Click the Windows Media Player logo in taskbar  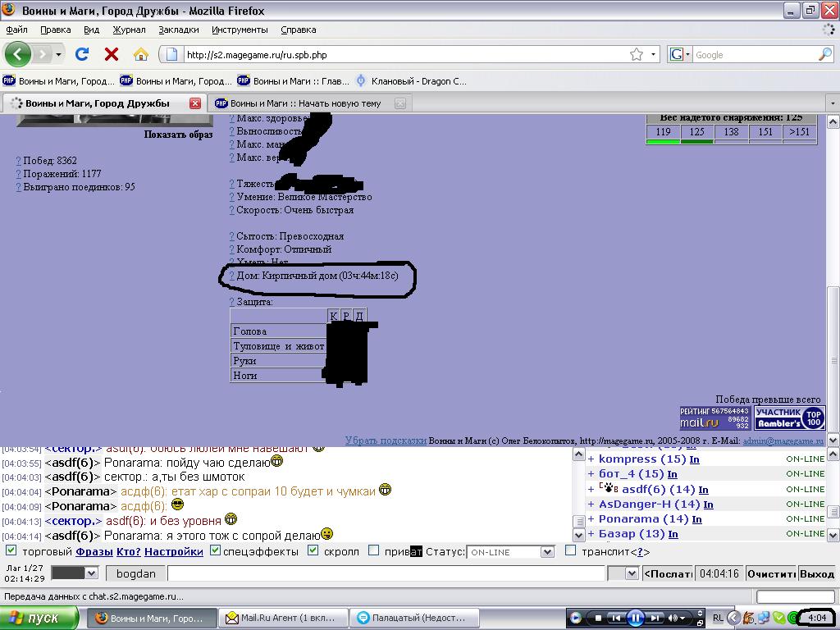tap(575, 619)
